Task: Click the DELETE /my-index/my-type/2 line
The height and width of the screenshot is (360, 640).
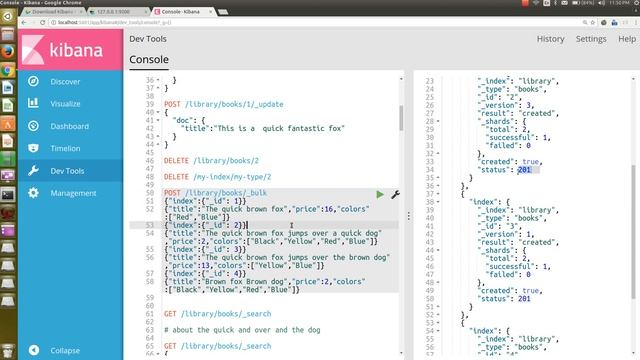Action: (218, 177)
